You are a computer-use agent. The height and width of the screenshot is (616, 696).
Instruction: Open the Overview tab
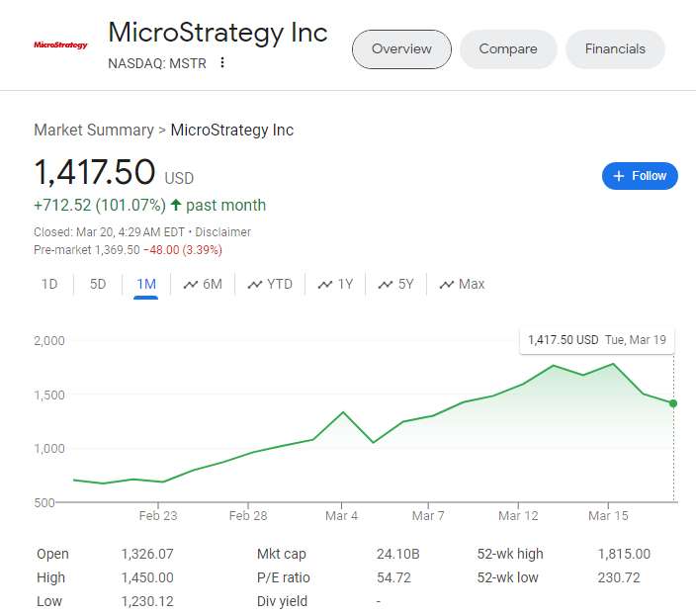(x=401, y=49)
